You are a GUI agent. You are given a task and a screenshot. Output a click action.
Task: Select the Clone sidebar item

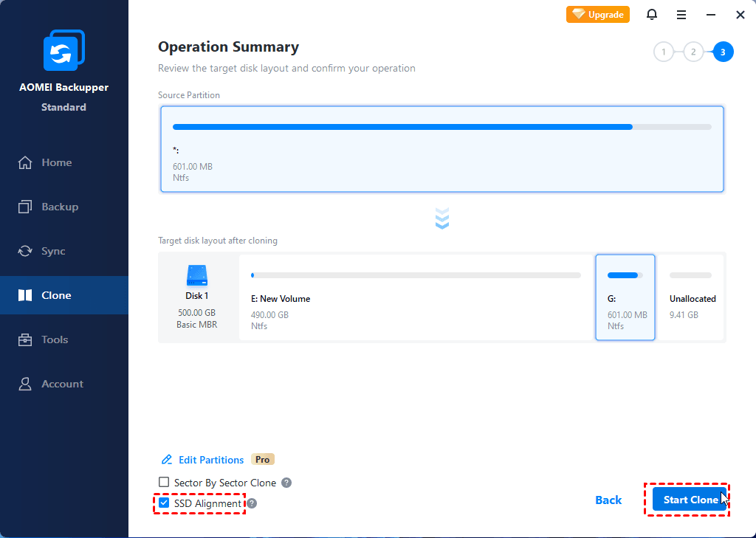(64, 295)
